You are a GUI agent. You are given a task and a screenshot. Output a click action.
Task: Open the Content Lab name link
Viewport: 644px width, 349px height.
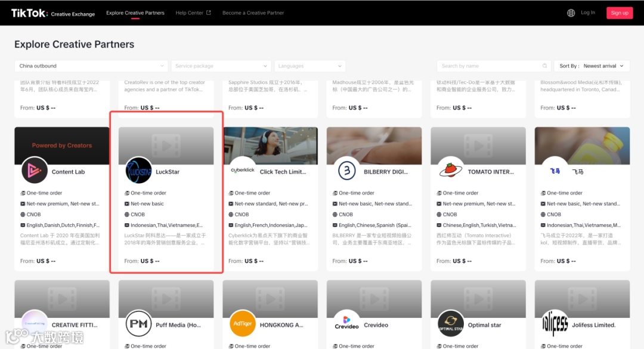[x=68, y=172]
